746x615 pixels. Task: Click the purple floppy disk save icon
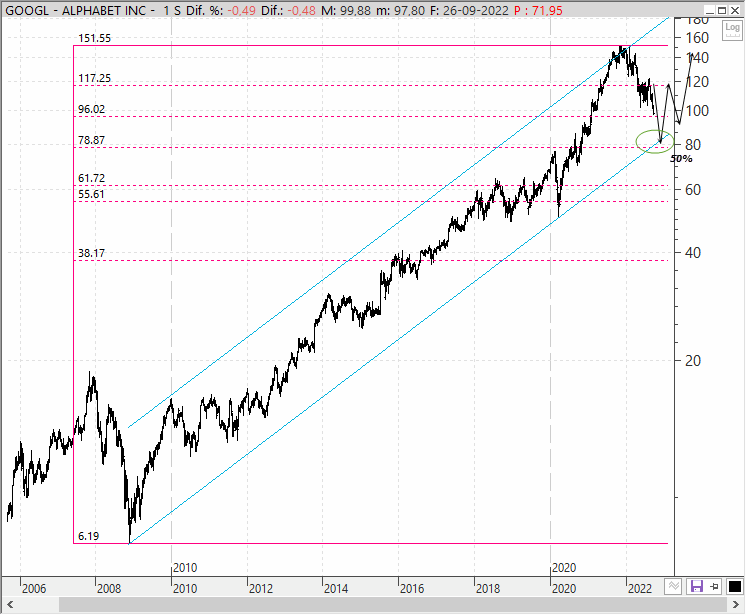697,586
